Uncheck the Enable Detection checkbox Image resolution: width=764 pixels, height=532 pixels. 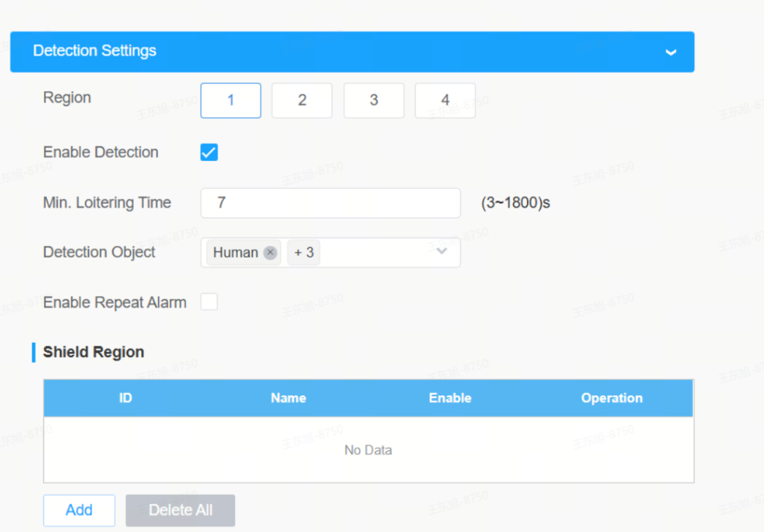coord(209,152)
